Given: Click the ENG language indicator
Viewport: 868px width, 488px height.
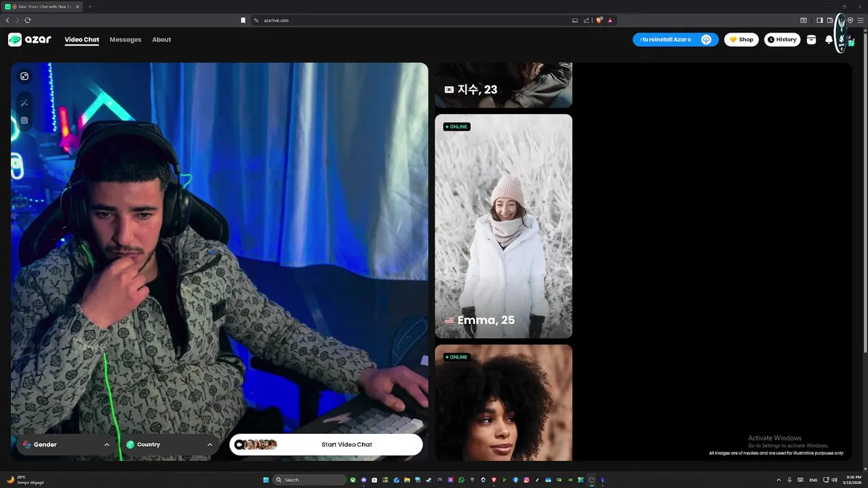Looking at the screenshot, I should pyautogui.click(x=814, y=480).
